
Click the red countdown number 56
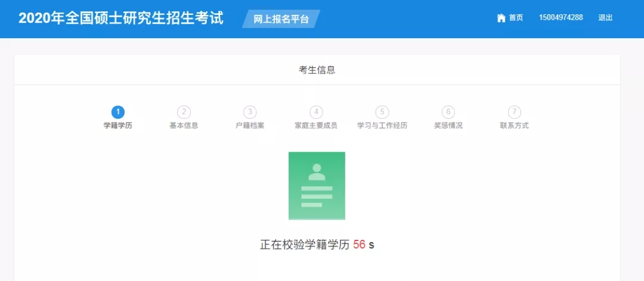359,245
